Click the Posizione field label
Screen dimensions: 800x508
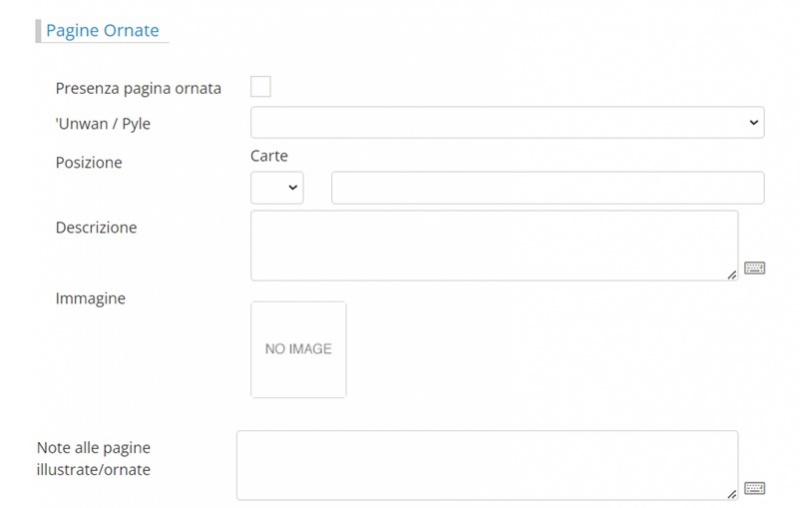coord(88,162)
